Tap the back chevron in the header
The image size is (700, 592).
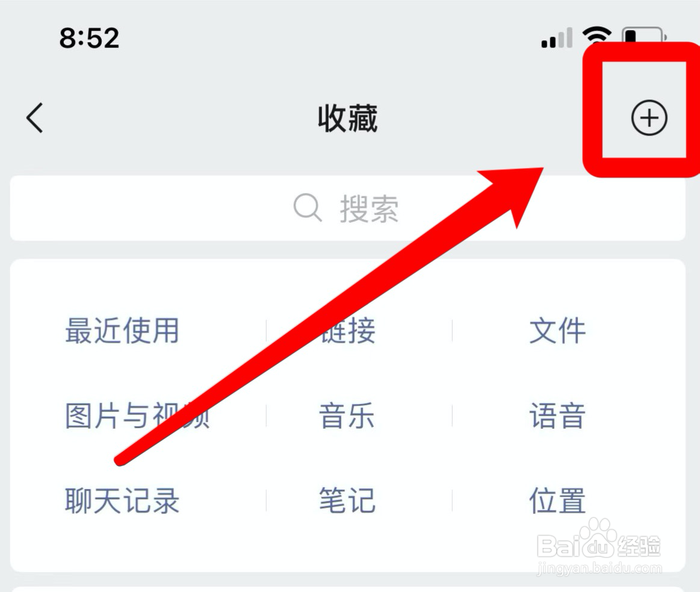[35, 118]
